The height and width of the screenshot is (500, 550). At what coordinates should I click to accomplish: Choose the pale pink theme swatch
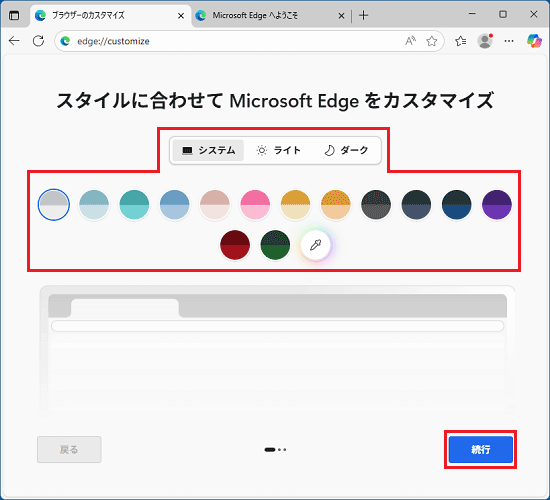(x=215, y=205)
